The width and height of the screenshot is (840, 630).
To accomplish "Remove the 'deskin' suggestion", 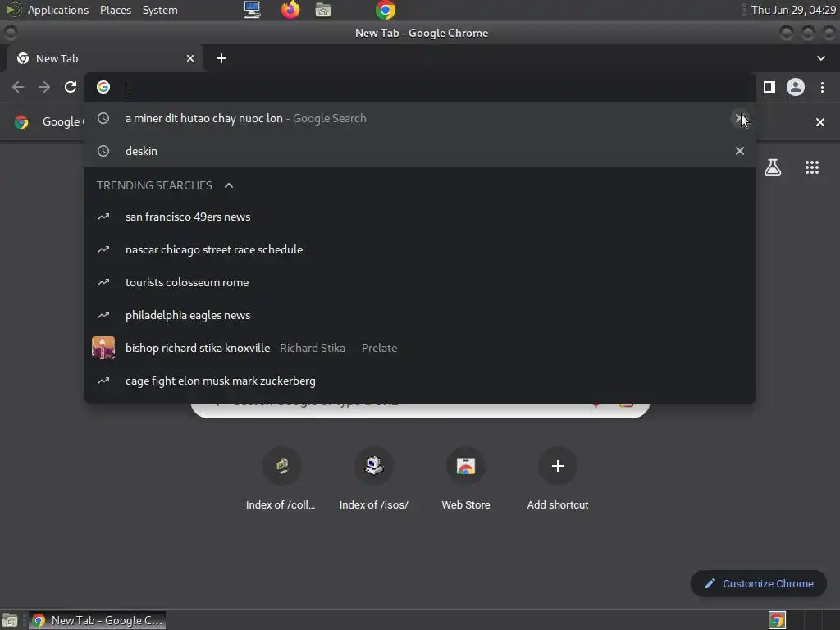I will [x=740, y=151].
